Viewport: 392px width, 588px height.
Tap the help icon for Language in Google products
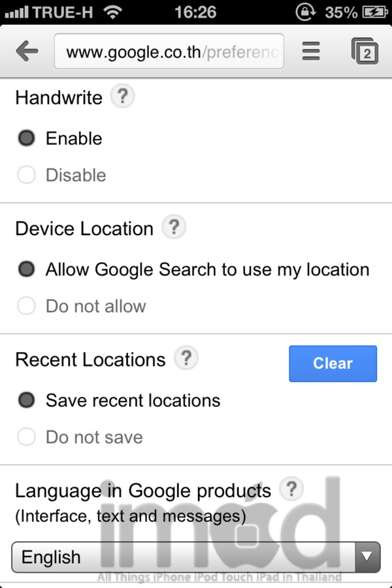(291, 489)
